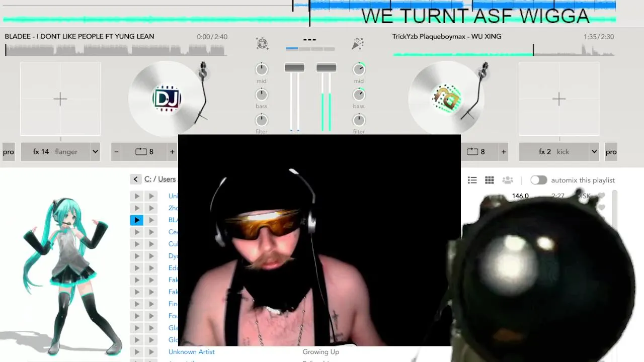Image resolution: width=644 pixels, height=362 pixels.
Task: Load the 2ho row track to right deck
Action: (151, 208)
